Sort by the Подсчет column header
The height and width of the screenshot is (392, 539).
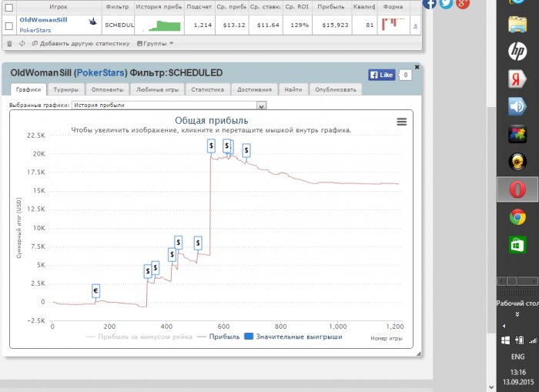(199, 6)
